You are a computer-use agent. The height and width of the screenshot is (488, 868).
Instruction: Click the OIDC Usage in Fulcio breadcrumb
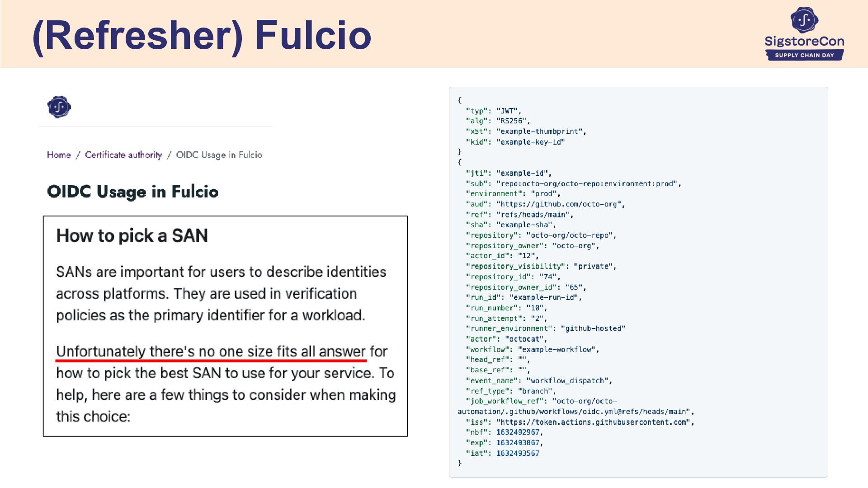click(219, 155)
